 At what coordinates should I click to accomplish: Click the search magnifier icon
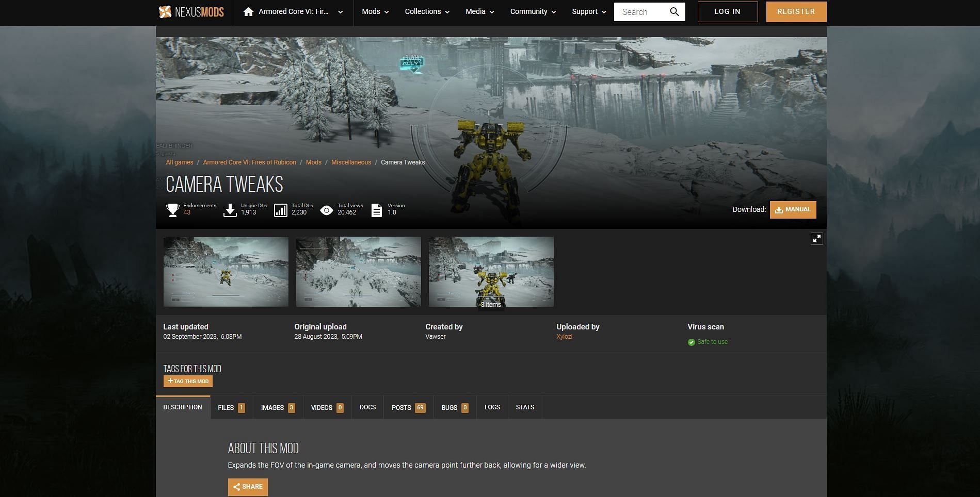(x=674, y=12)
